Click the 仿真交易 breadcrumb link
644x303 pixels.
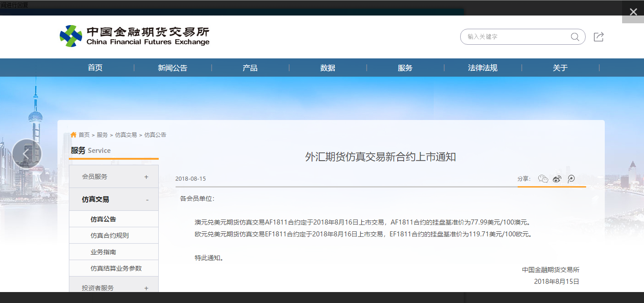[x=126, y=135]
